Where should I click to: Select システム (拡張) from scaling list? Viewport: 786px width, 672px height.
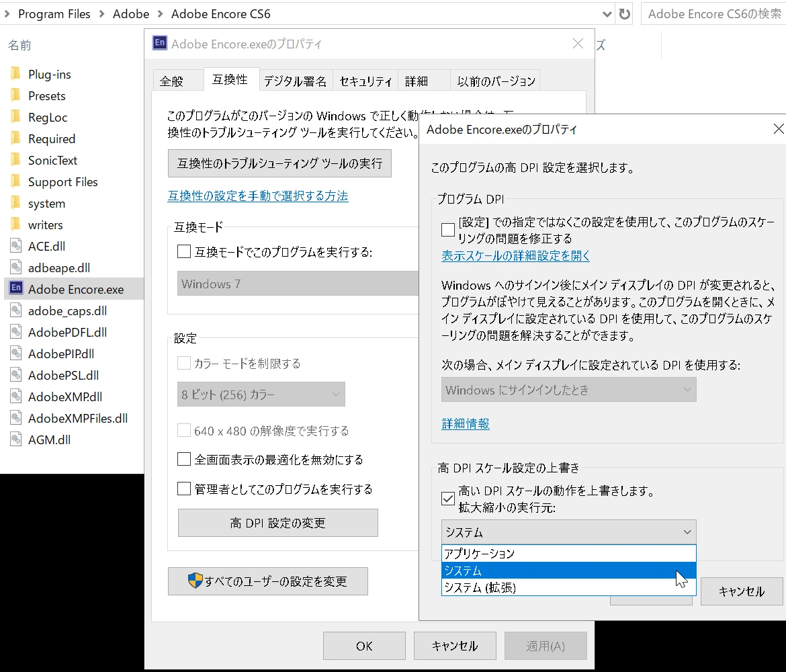pyautogui.click(x=568, y=587)
